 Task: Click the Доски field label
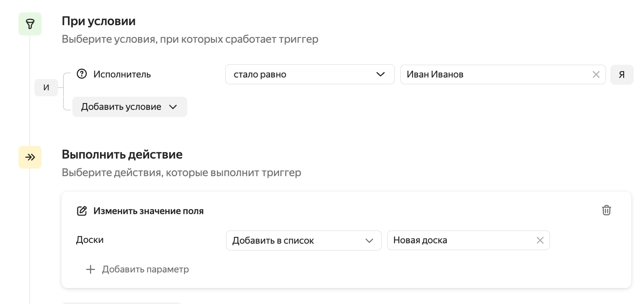[x=90, y=240]
